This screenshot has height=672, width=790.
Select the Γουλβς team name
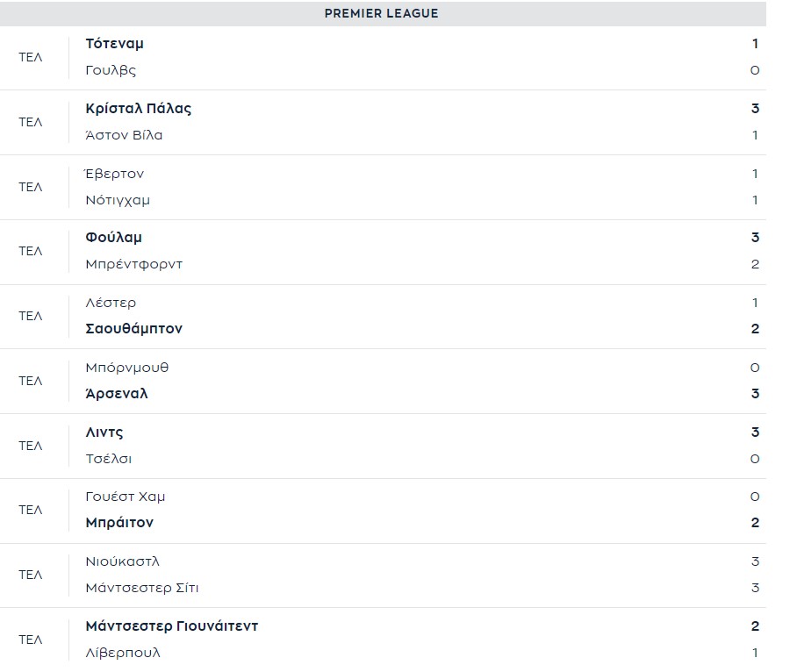[111, 70]
